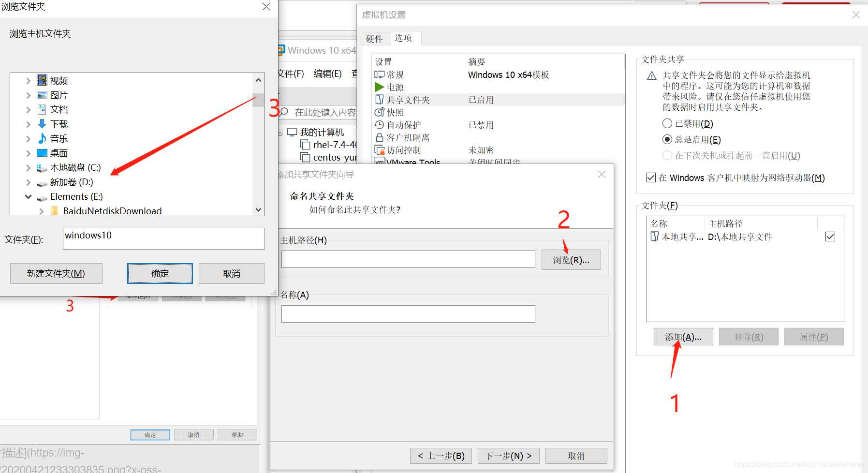Close the 添加共享文件夹向导 wizard dialog
The width and height of the screenshot is (868, 473).
602,174
